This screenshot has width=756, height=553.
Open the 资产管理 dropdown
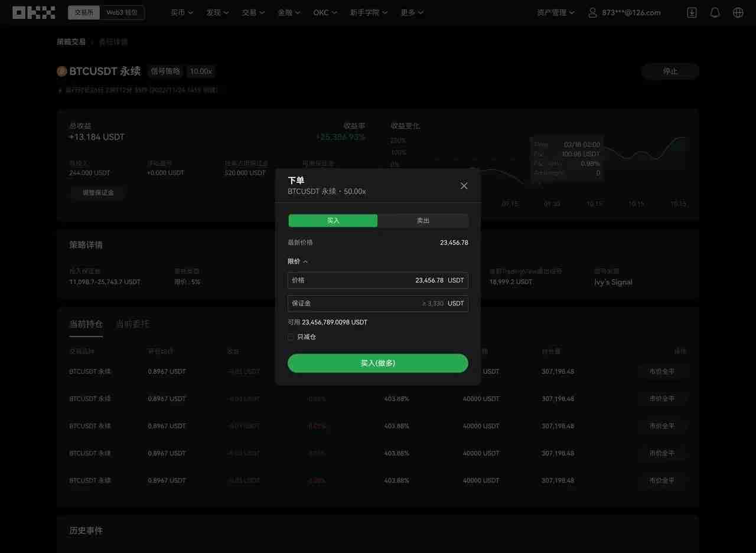tap(554, 12)
